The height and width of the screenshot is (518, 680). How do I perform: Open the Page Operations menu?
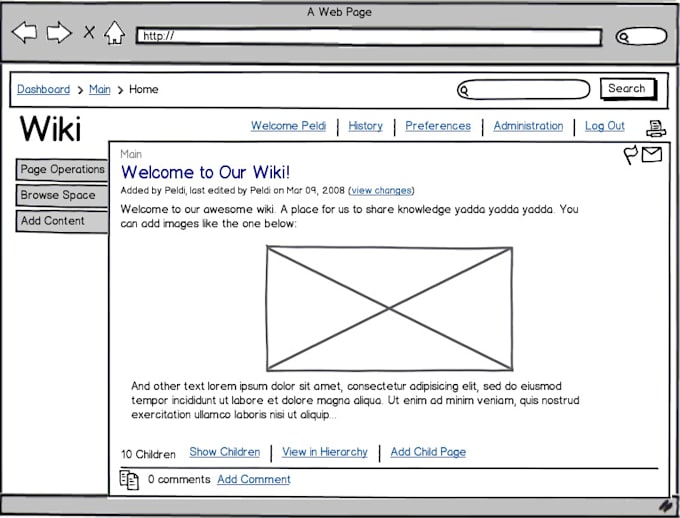[x=62, y=170]
